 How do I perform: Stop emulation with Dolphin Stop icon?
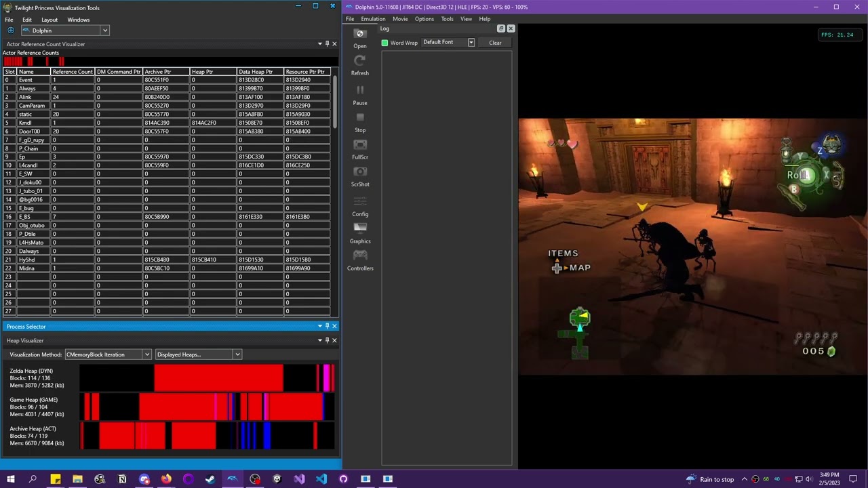(x=360, y=117)
